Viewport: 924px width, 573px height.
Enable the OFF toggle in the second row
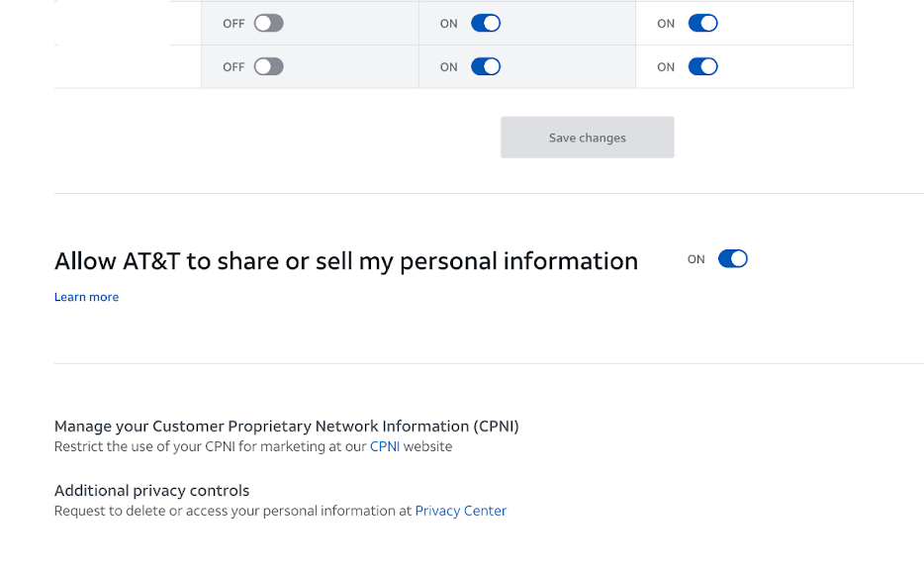(268, 66)
